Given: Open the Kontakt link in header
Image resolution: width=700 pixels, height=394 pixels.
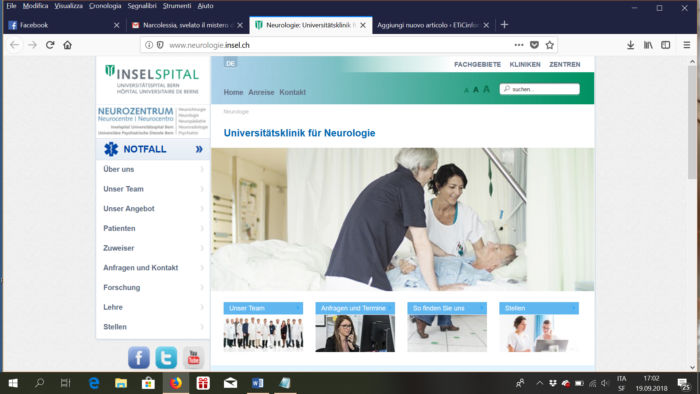Looking at the screenshot, I should click(x=292, y=92).
